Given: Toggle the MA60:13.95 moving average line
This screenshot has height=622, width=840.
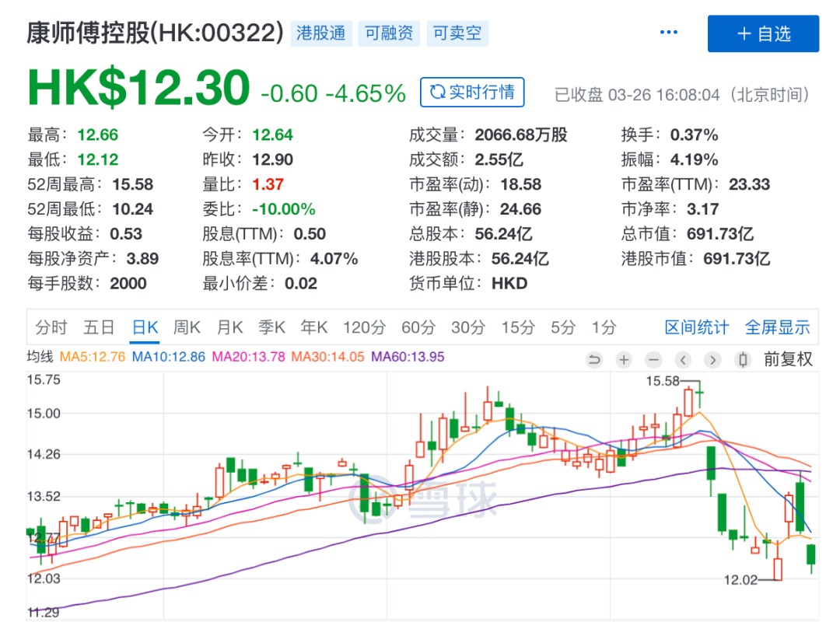Looking at the screenshot, I should pos(408,357).
